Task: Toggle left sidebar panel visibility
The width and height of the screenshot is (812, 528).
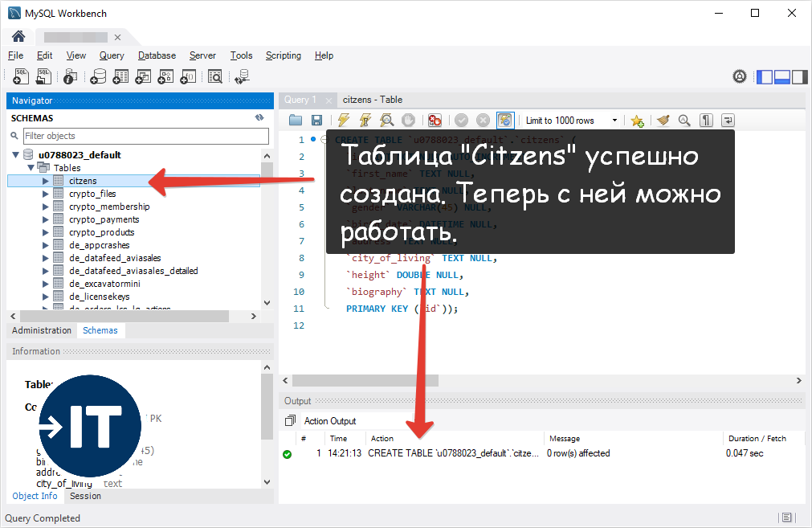Action: (x=765, y=76)
